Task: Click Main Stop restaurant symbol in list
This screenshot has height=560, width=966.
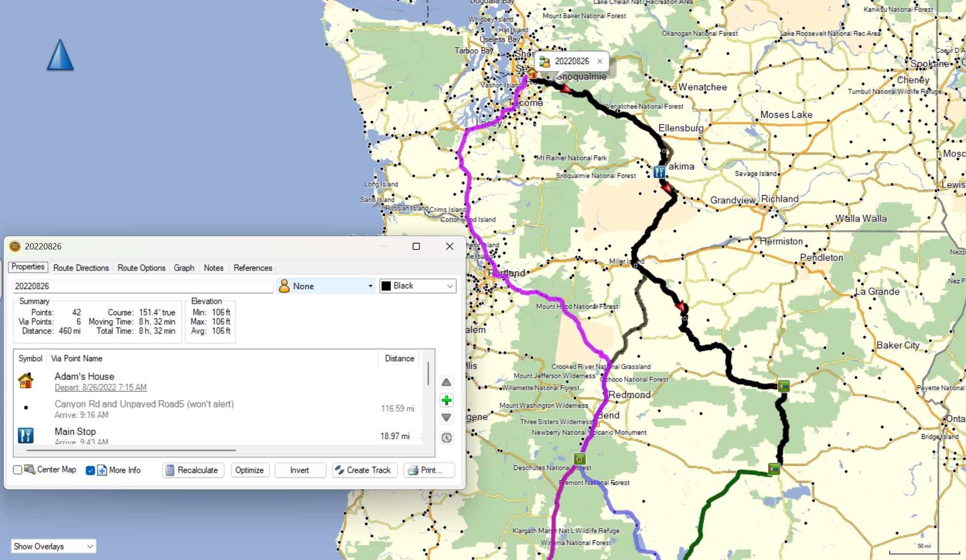Action: click(x=26, y=435)
